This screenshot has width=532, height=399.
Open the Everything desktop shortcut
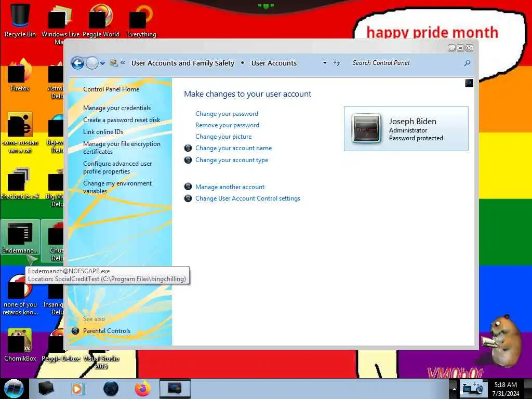click(141, 20)
